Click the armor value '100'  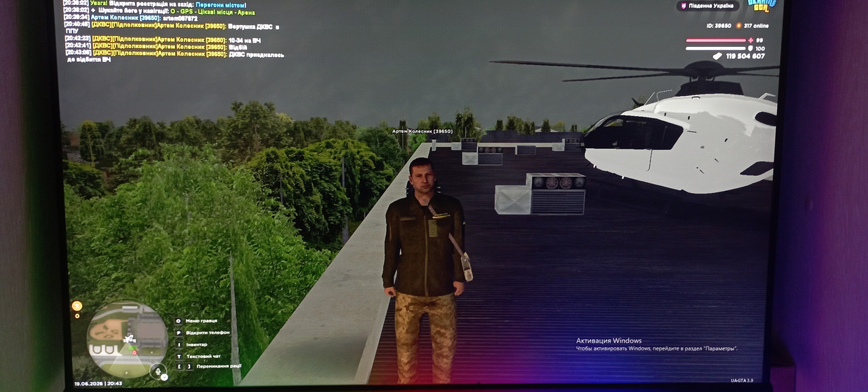pyautogui.click(x=760, y=48)
